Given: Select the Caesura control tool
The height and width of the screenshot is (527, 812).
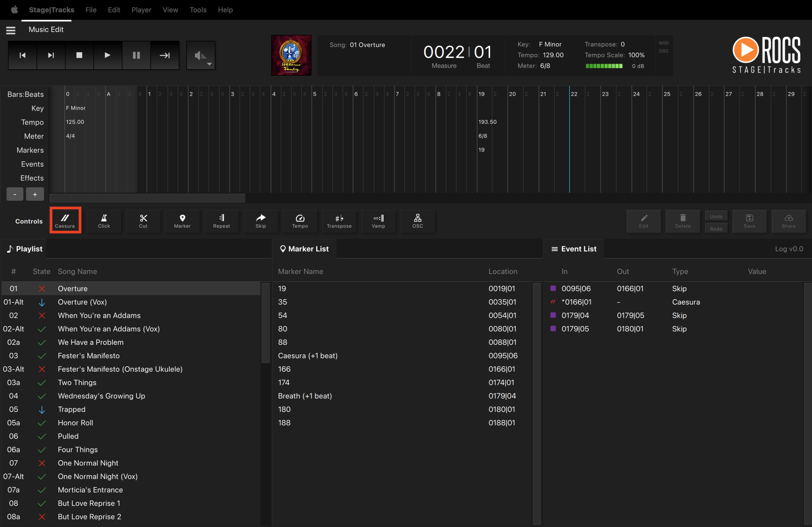Looking at the screenshot, I should click(65, 221).
